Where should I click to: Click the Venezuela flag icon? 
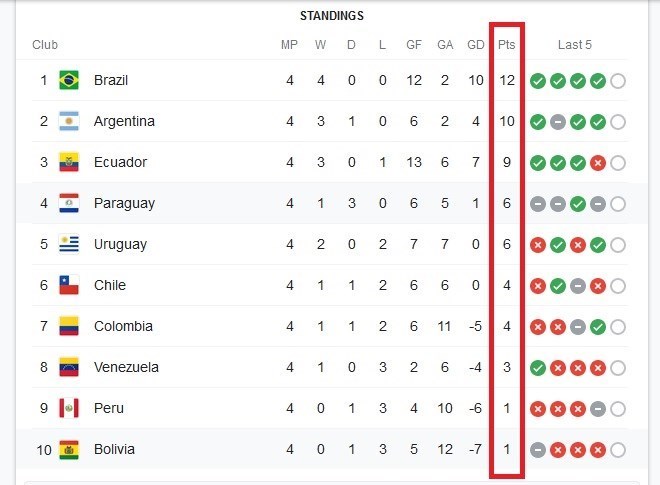click(x=69, y=367)
